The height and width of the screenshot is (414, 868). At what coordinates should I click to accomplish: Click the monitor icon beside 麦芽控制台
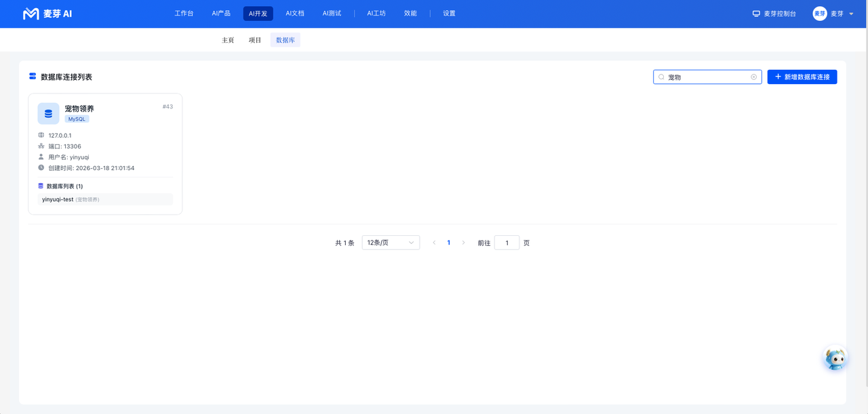coord(756,14)
